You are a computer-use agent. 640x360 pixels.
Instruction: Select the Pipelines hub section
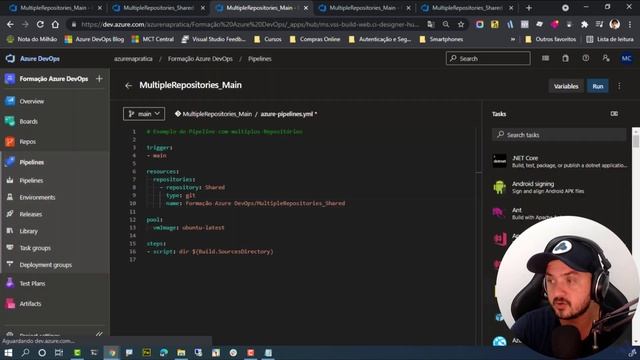[x=31, y=162]
